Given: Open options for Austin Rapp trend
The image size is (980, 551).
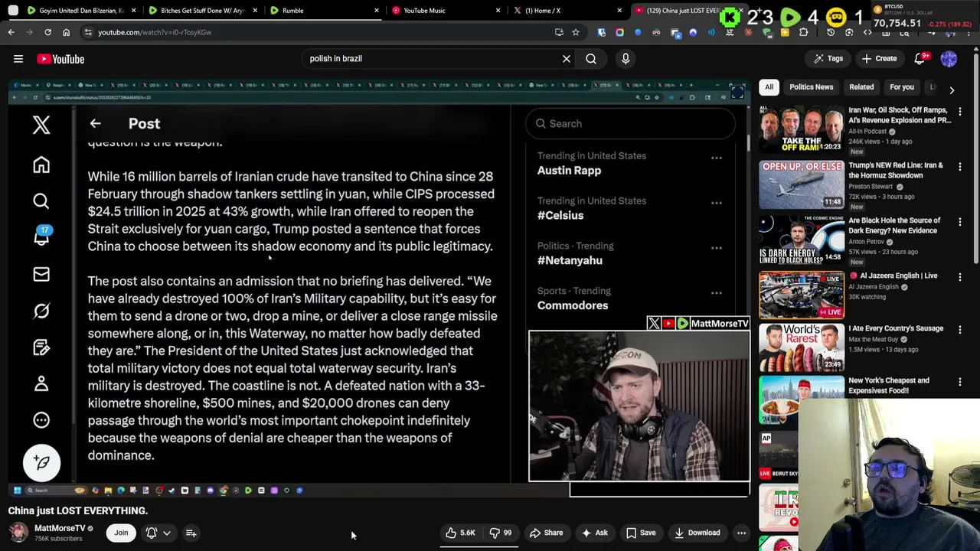Looking at the screenshot, I should [717, 158].
